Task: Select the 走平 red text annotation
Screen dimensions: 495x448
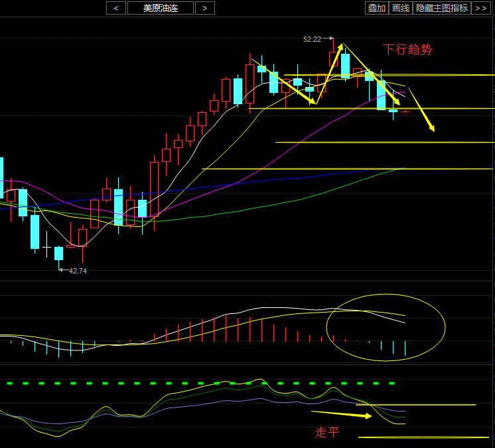Action: click(x=326, y=433)
